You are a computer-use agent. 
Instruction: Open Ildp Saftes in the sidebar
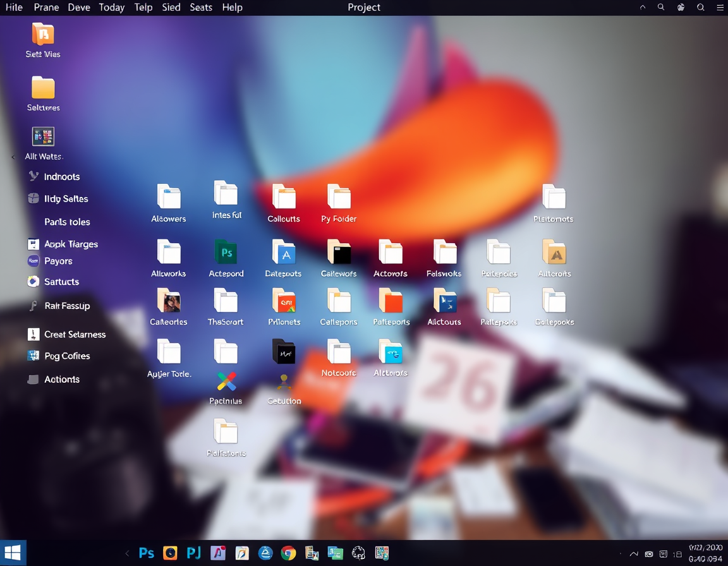pos(66,199)
